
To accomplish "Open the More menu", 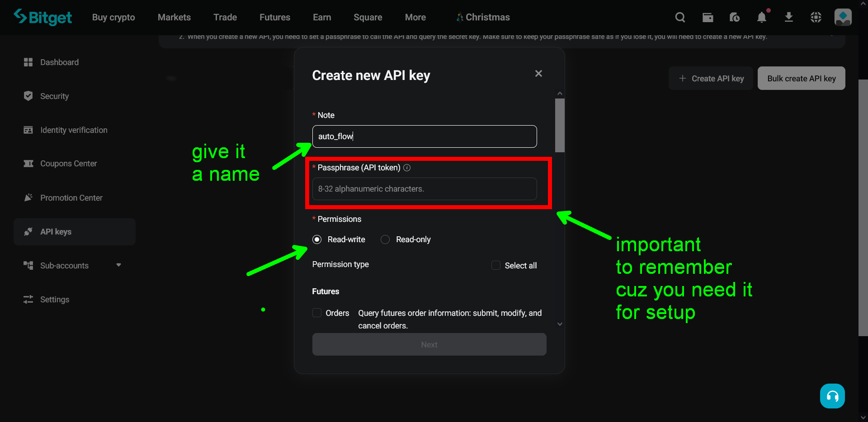I will (x=415, y=17).
